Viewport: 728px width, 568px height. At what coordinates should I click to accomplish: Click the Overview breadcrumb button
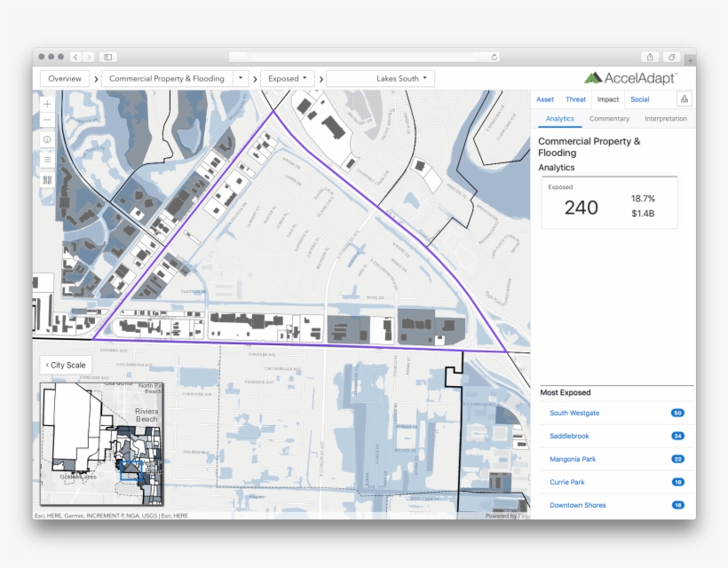[65, 78]
